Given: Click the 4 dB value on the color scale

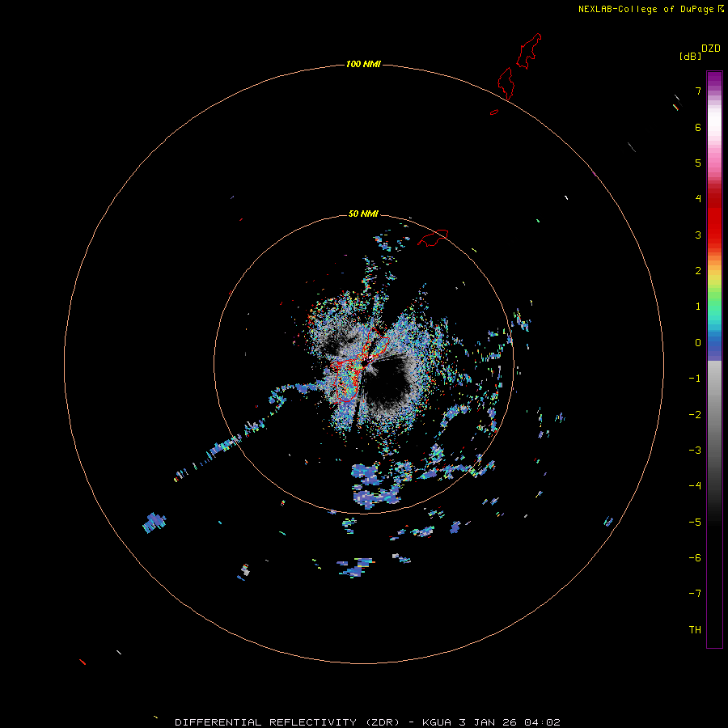Looking at the screenshot, I should 698,199.
